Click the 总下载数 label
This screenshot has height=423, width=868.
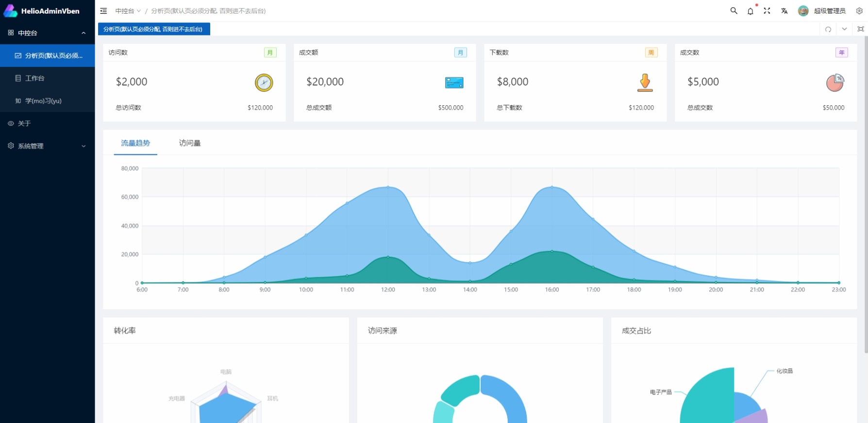pyautogui.click(x=509, y=108)
